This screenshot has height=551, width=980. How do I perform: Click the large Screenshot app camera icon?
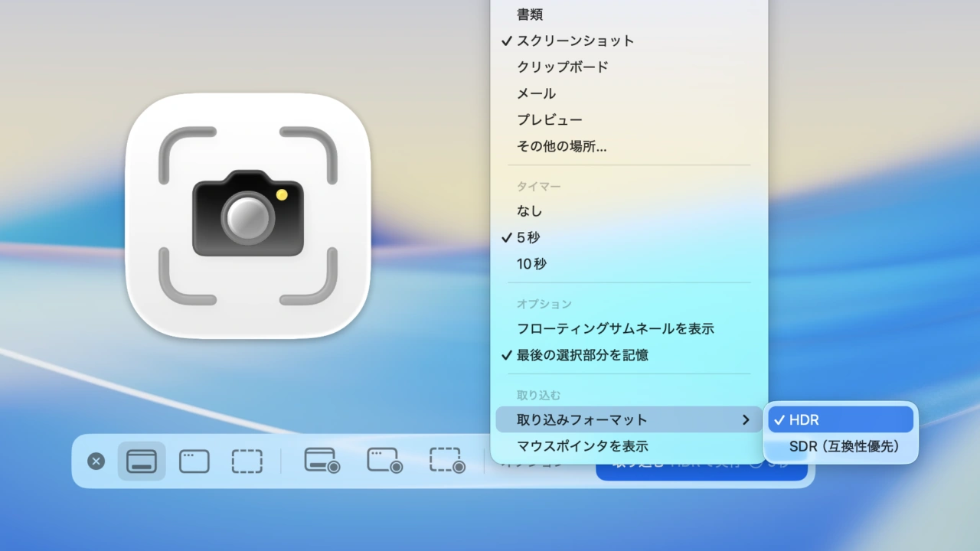[247, 215]
